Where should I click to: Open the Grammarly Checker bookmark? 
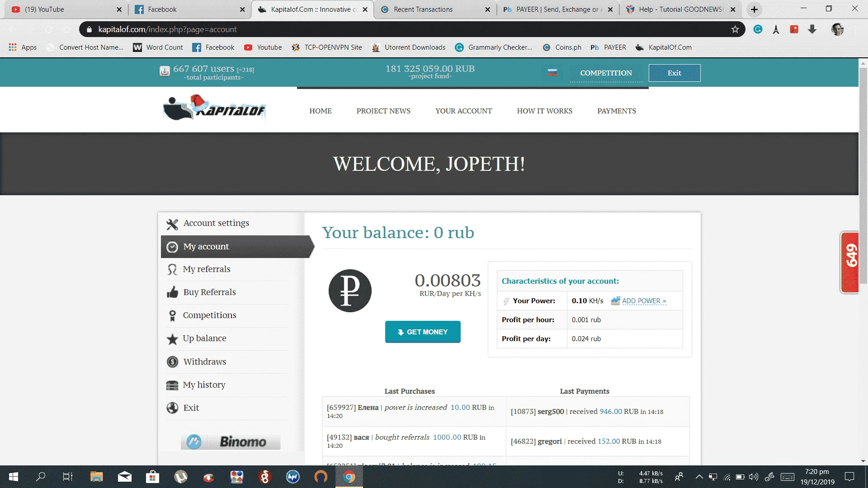494,47
